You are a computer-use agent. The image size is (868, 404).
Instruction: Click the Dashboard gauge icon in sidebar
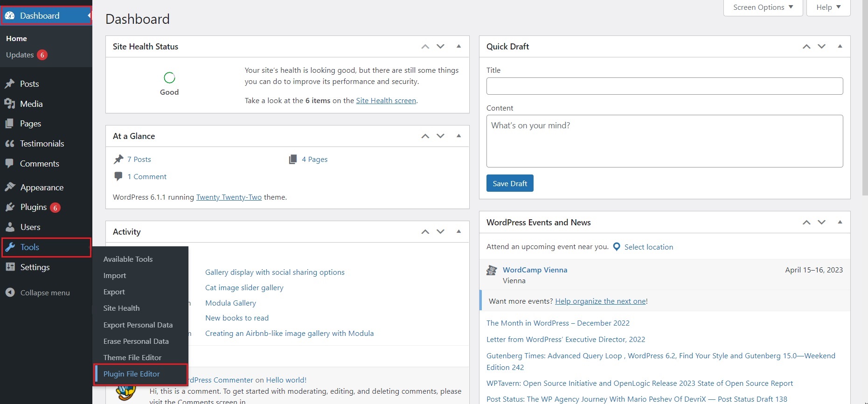click(x=10, y=15)
